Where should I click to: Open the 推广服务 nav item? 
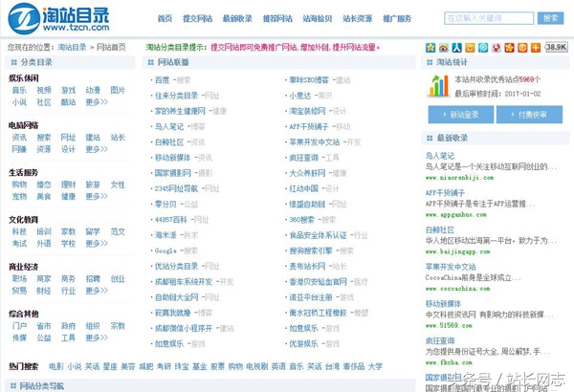[x=397, y=18]
